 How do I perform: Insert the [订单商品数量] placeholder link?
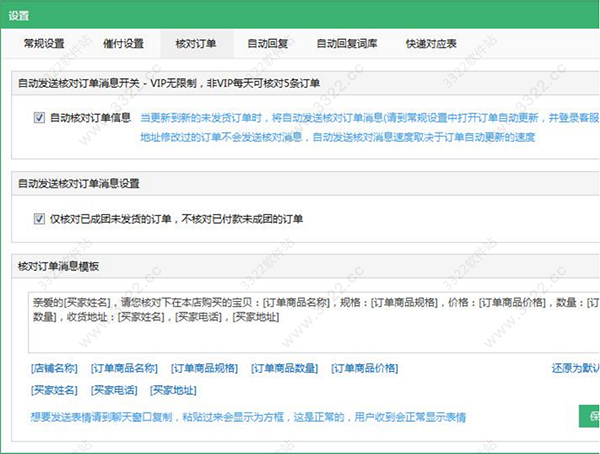click(x=285, y=368)
